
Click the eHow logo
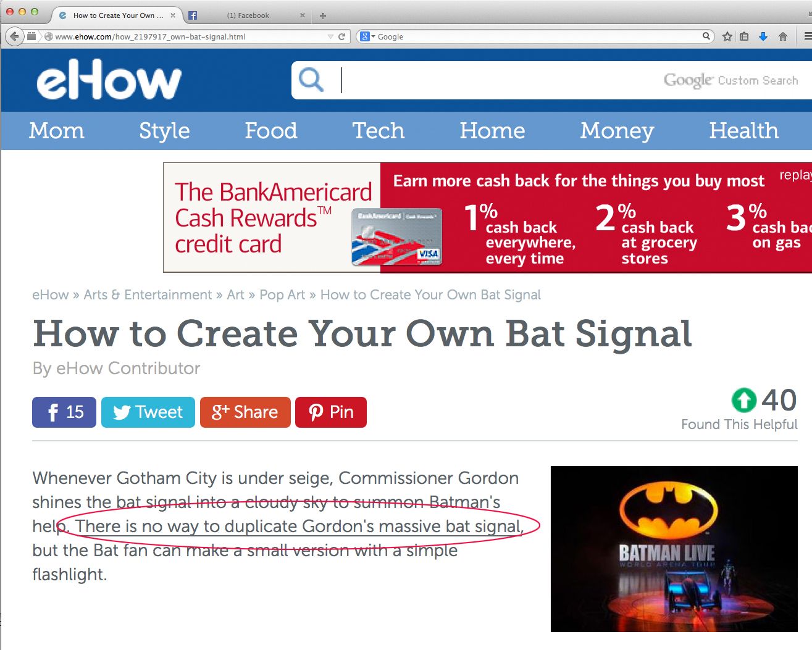(x=109, y=80)
